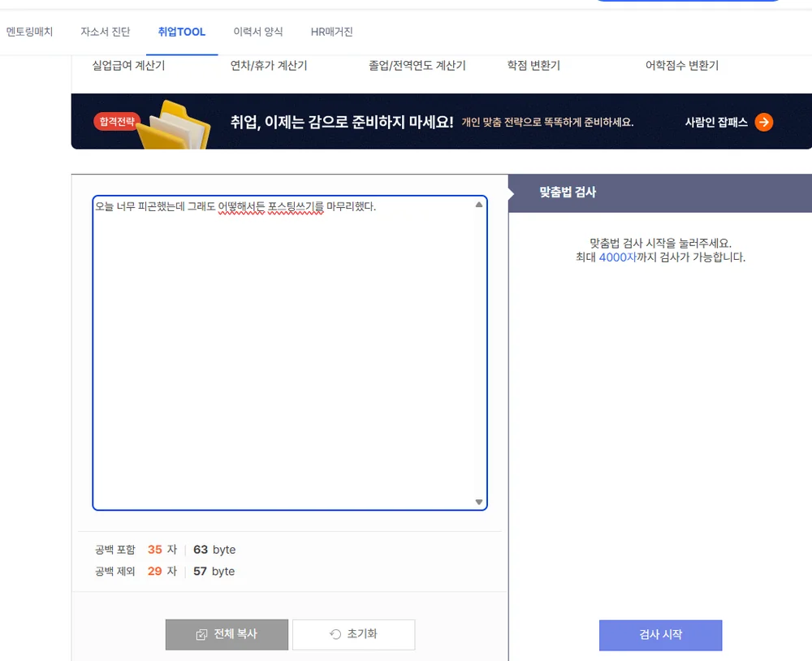The image size is (812, 661).
Task: Click the 맞춤법 검사 panel header arrow
Action: tap(511, 192)
